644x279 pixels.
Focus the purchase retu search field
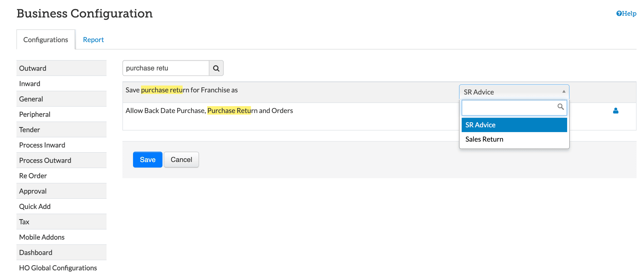(166, 68)
